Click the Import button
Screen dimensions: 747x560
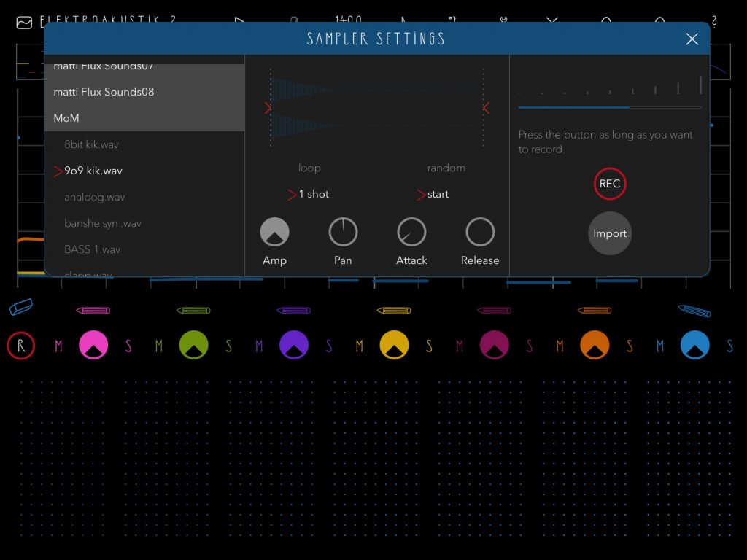[x=610, y=233]
